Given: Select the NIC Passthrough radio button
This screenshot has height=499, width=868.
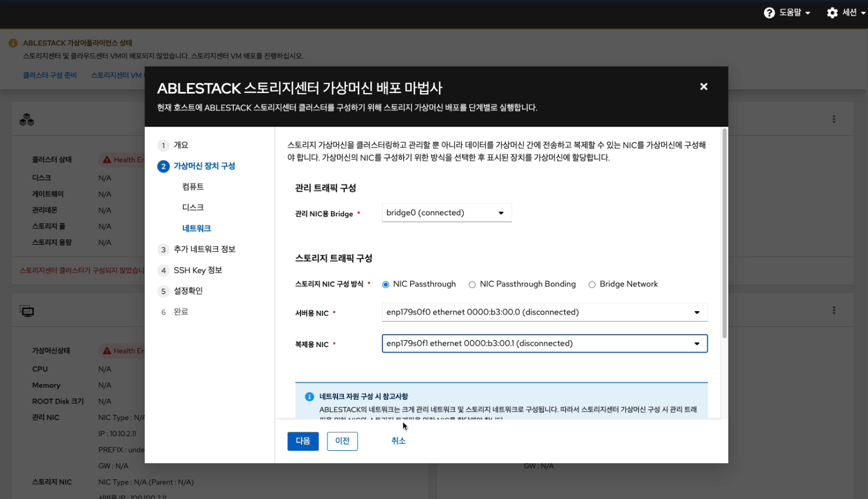Looking at the screenshot, I should (385, 284).
